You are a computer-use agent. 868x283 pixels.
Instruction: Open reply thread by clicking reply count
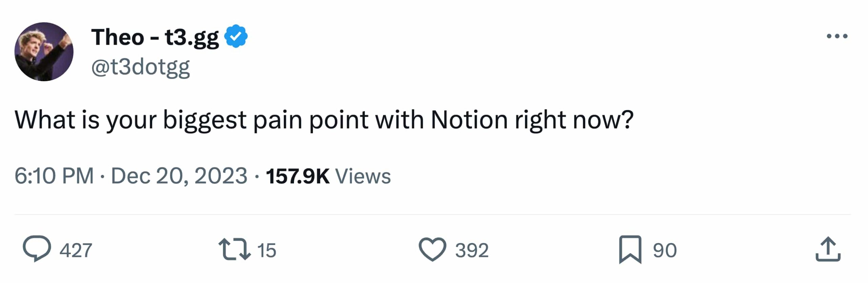pyautogui.click(x=76, y=251)
